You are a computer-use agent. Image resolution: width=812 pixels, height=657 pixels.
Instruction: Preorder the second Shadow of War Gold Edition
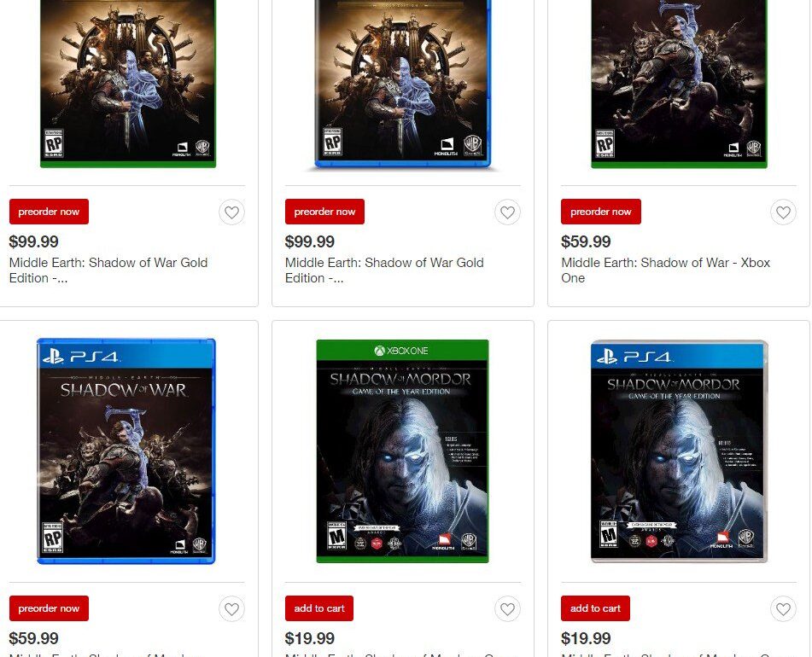pyautogui.click(x=324, y=212)
